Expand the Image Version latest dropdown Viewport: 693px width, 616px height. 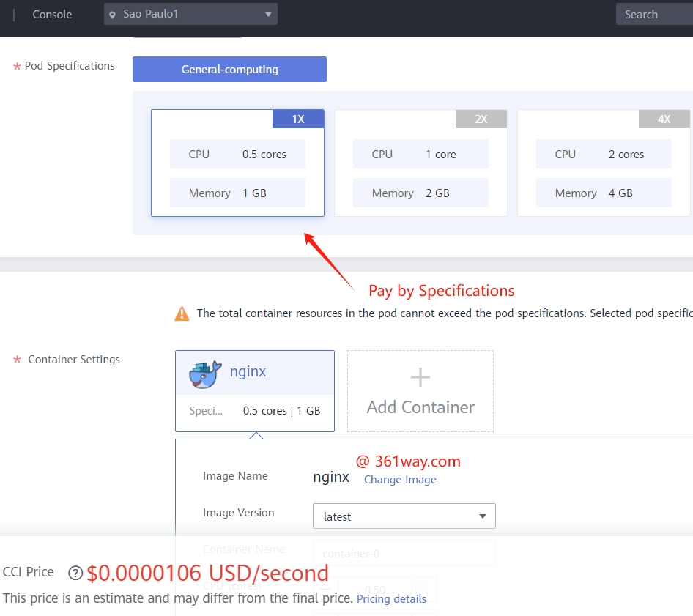pyautogui.click(x=404, y=516)
